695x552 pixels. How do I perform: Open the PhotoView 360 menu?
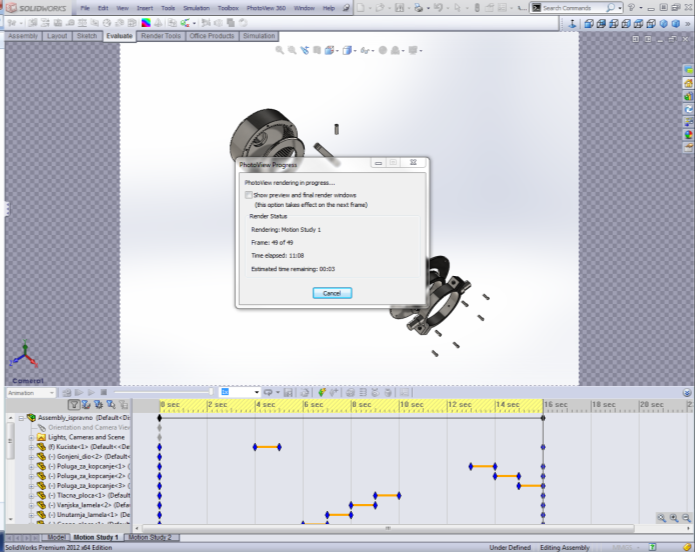[266, 8]
